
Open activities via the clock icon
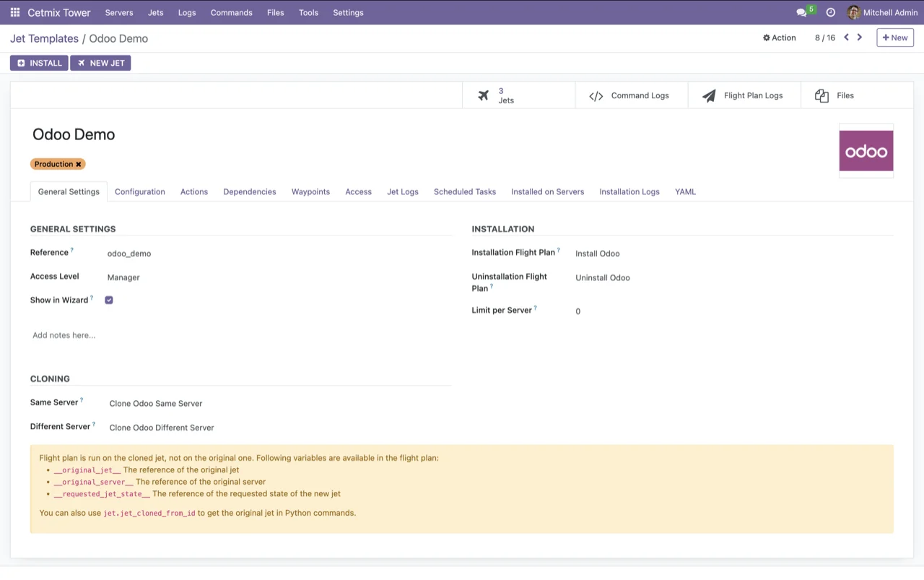click(x=830, y=12)
